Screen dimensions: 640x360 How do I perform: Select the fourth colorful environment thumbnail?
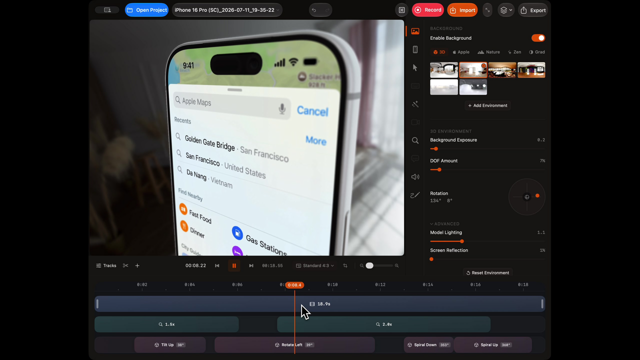coord(531,70)
